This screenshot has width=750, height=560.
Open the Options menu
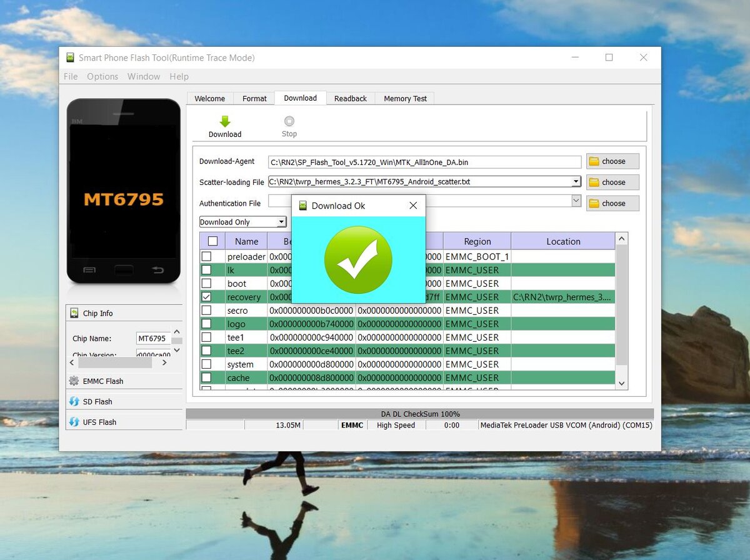[102, 76]
